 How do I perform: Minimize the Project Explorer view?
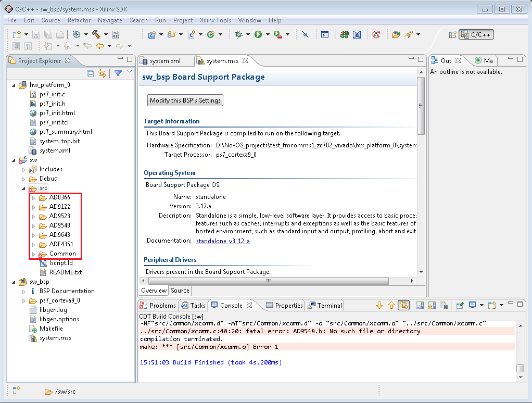[x=120, y=59]
